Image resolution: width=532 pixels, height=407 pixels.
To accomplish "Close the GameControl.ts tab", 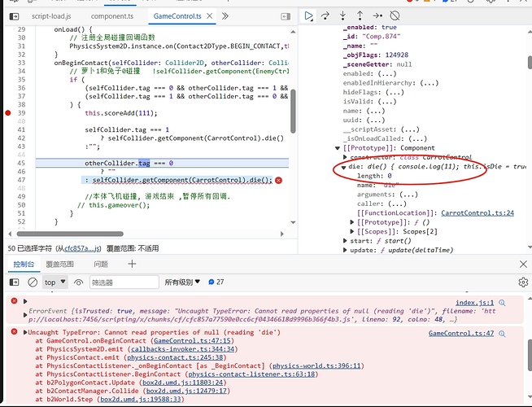I will click(210, 16).
